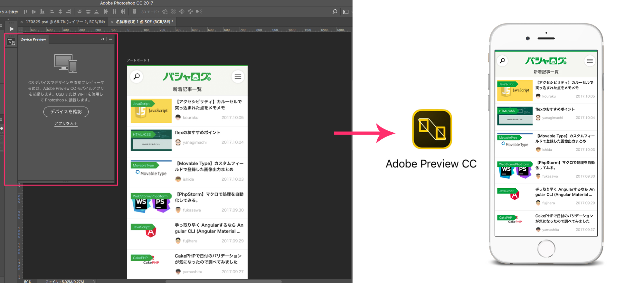Image resolution: width=644 pixels, height=283 pixels.
Task: Select the 3D rotate mode icon
Action: point(165,12)
